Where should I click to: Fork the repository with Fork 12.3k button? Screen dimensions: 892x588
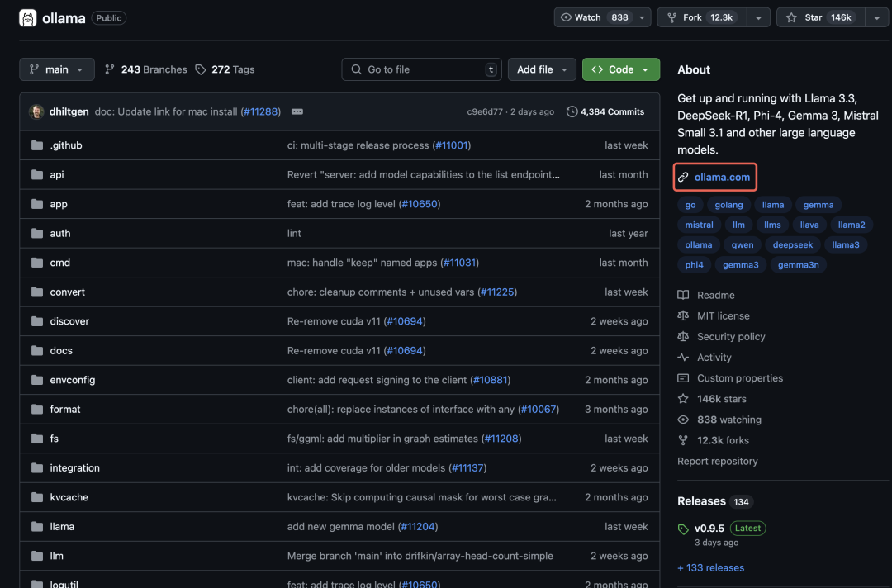(702, 17)
